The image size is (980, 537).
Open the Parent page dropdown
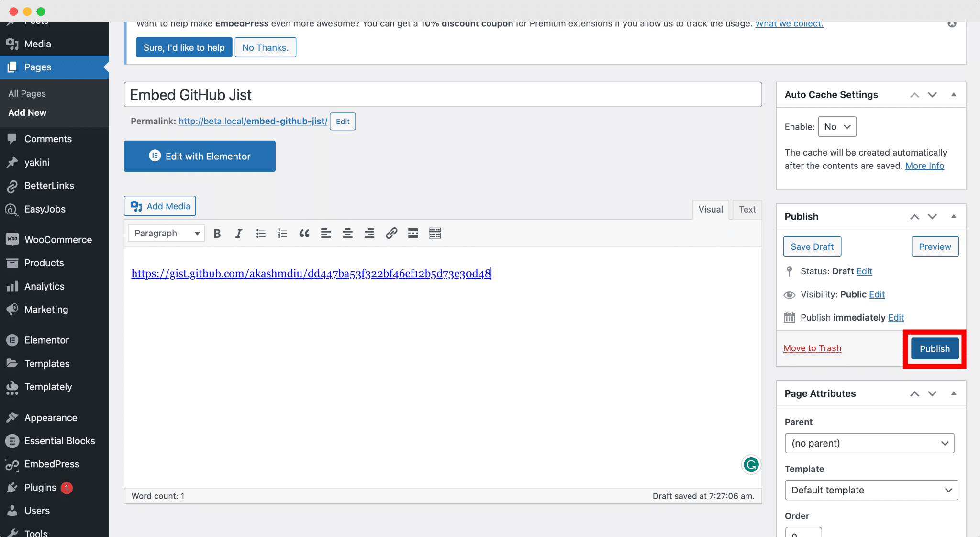tap(869, 443)
